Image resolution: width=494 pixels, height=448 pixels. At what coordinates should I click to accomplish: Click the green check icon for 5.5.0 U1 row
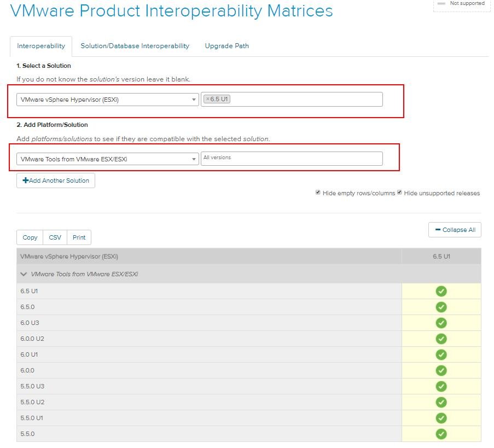(441, 418)
